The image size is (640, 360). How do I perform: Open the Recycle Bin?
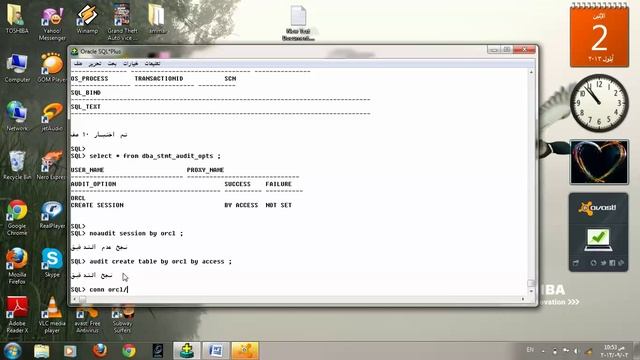[17, 165]
